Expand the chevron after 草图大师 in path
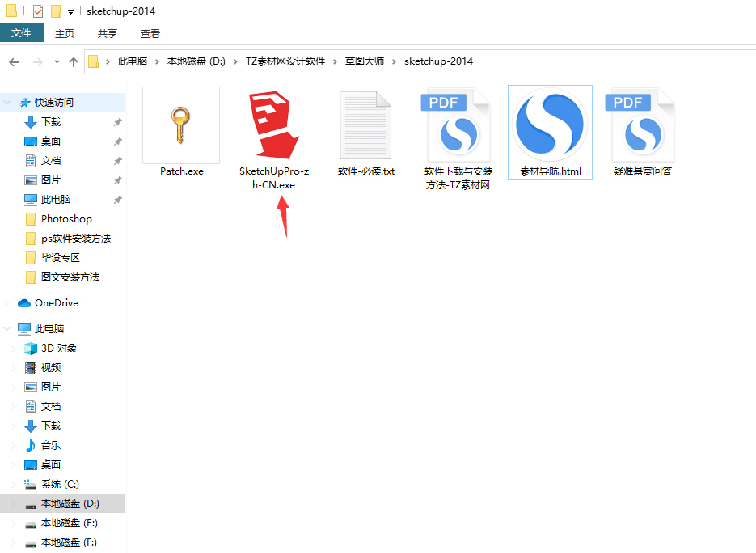 395,61
